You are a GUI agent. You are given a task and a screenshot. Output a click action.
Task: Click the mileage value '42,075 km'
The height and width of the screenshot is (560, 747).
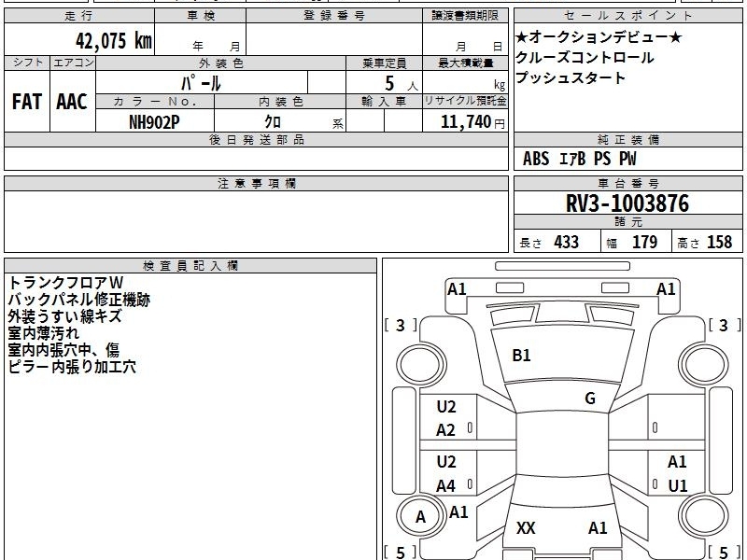point(113,40)
